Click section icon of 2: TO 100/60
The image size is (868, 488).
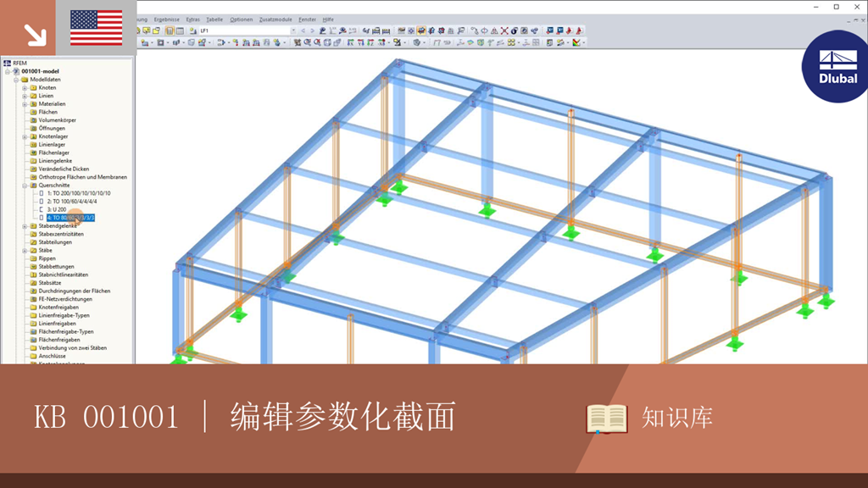[41, 202]
